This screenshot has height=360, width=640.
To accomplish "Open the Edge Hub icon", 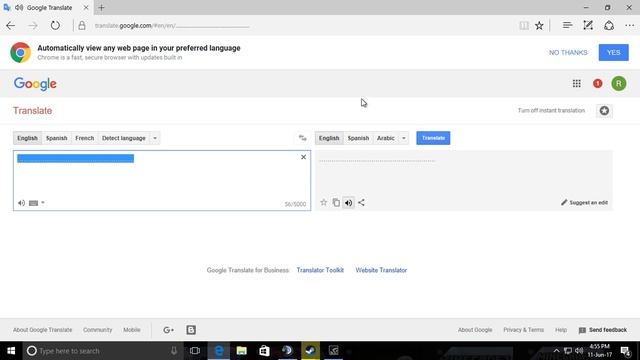I will coord(567,26).
